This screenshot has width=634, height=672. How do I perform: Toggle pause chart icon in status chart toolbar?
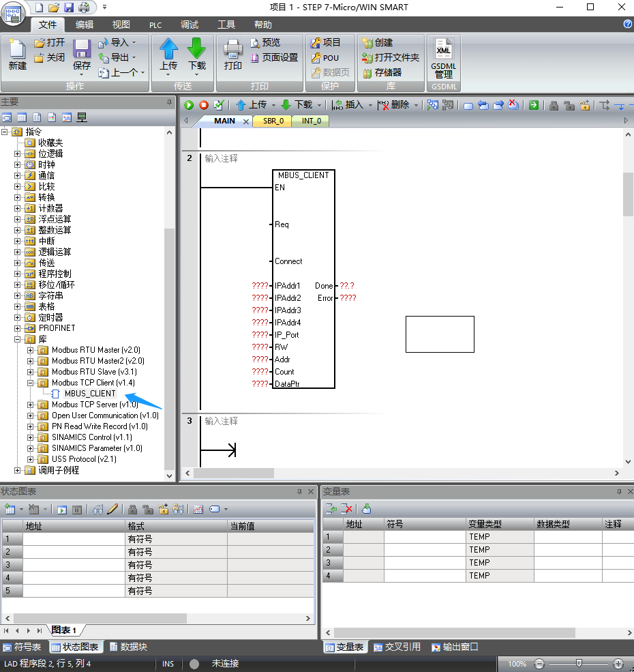77,509
